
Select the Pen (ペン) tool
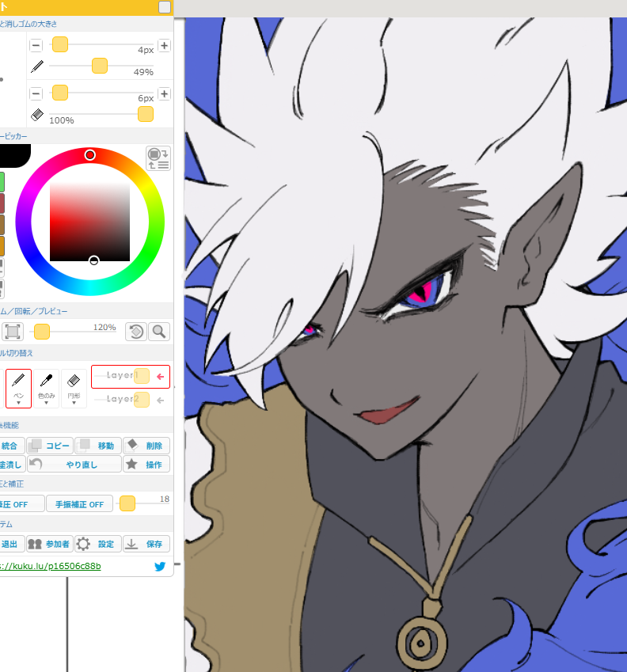point(18,389)
